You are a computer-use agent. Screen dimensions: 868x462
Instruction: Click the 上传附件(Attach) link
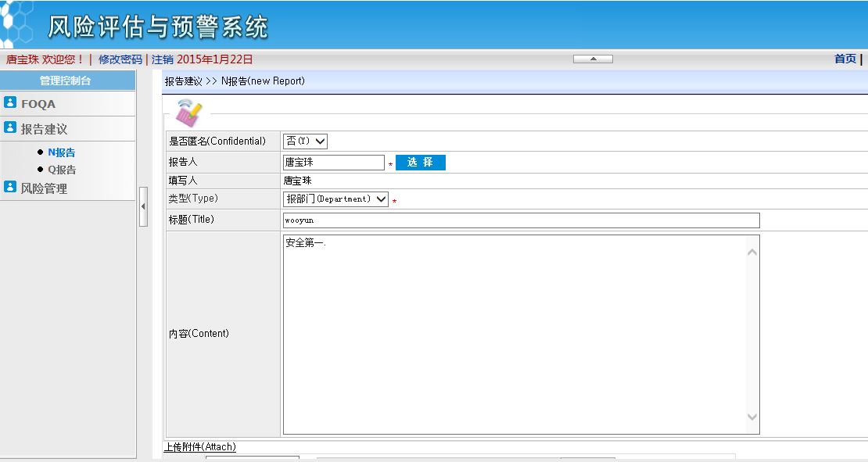coord(200,446)
